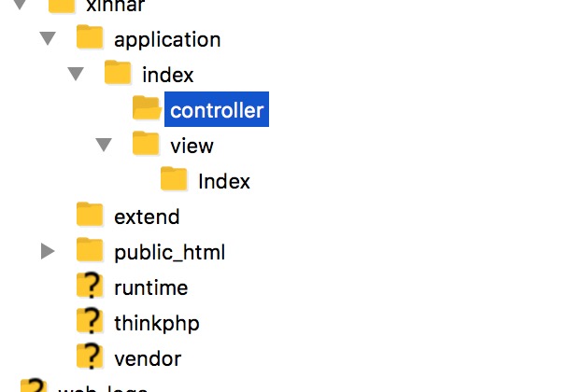The height and width of the screenshot is (392, 568).
Task: Click the runtime question-mark folder icon
Action: click(90, 286)
